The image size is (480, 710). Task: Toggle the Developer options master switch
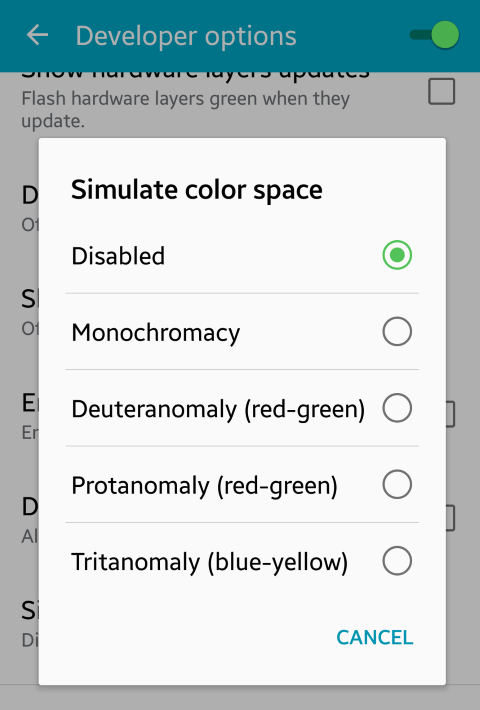click(x=435, y=35)
